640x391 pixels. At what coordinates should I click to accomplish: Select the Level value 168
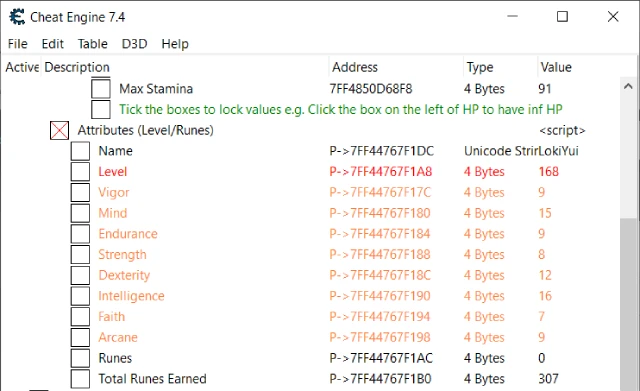pyautogui.click(x=549, y=171)
